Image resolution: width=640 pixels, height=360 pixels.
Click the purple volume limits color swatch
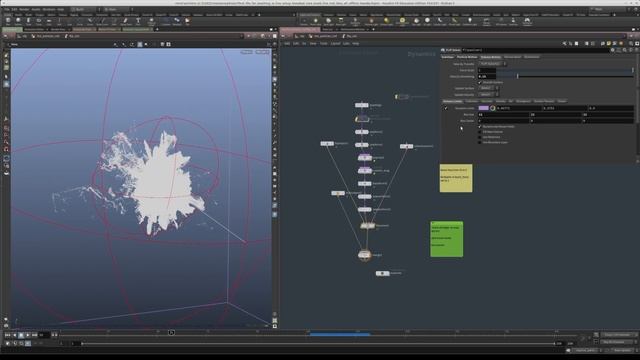point(483,108)
